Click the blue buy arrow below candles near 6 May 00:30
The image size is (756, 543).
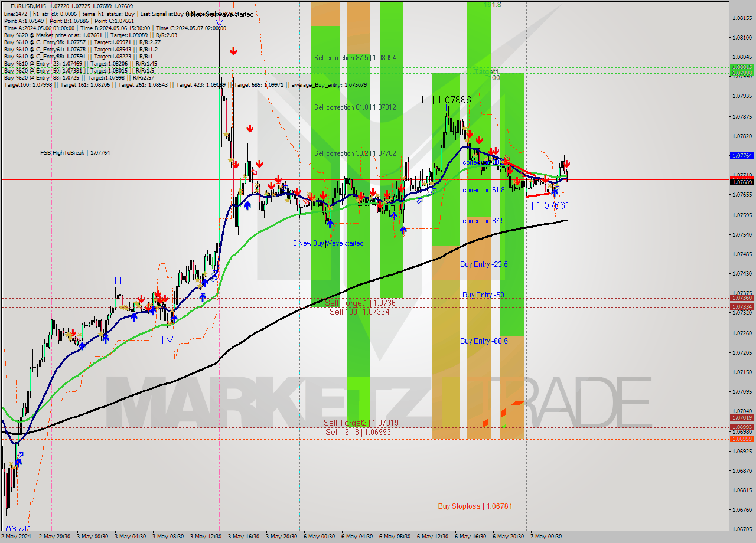(330, 223)
